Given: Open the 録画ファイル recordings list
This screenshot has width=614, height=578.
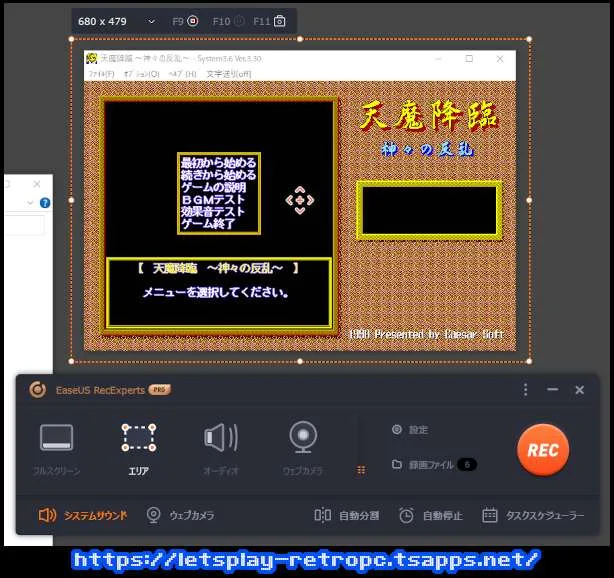Looking at the screenshot, I should 423,465.
